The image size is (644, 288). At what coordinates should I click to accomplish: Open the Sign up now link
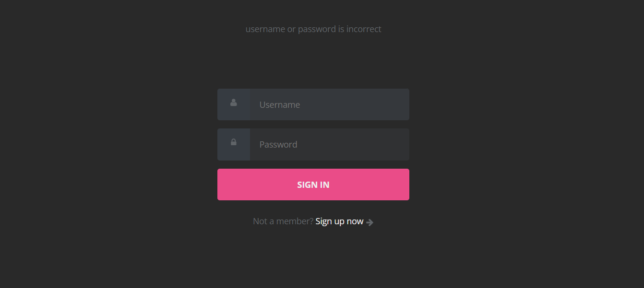click(x=340, y=221)
